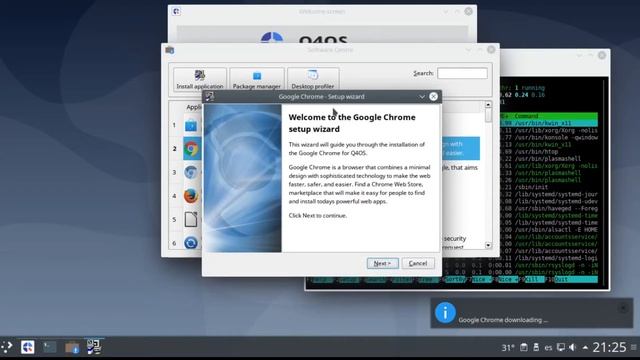The image size is (640, 360).
Task: Focus the Software Centre Search field
Action: pyautogui.click(x=462, y=73)
